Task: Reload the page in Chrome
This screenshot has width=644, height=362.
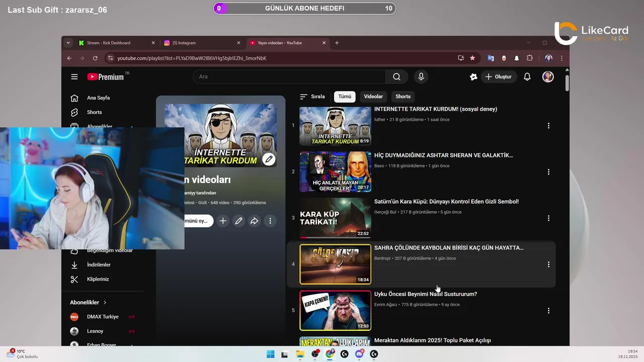Action: pyautogui.click(x=95, y=58)
